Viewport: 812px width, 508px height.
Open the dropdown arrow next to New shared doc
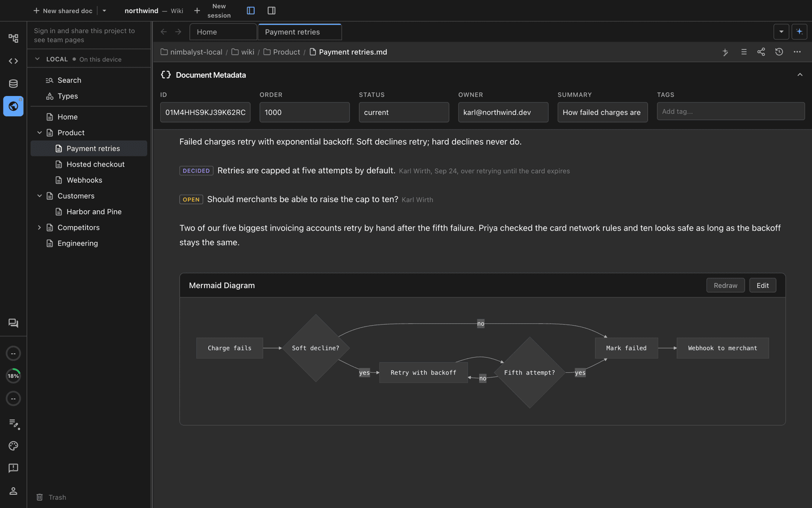pos(105,11)
